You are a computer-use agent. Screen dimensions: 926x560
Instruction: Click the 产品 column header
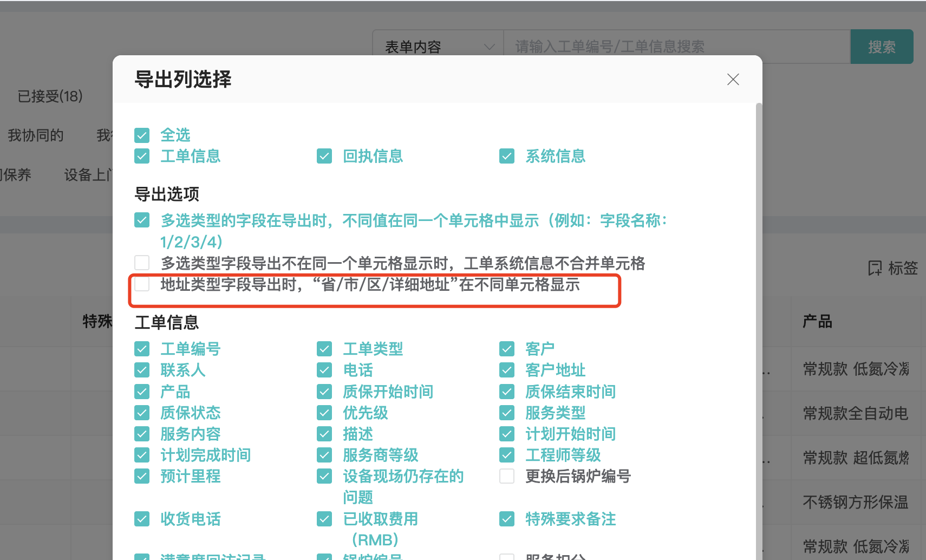click(817, 321)
